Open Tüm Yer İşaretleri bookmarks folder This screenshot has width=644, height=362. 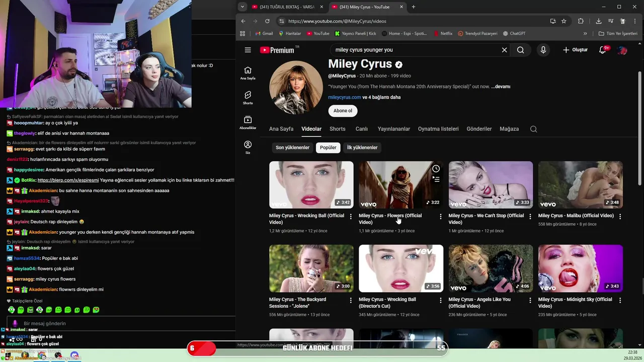[x=618, y=34]
